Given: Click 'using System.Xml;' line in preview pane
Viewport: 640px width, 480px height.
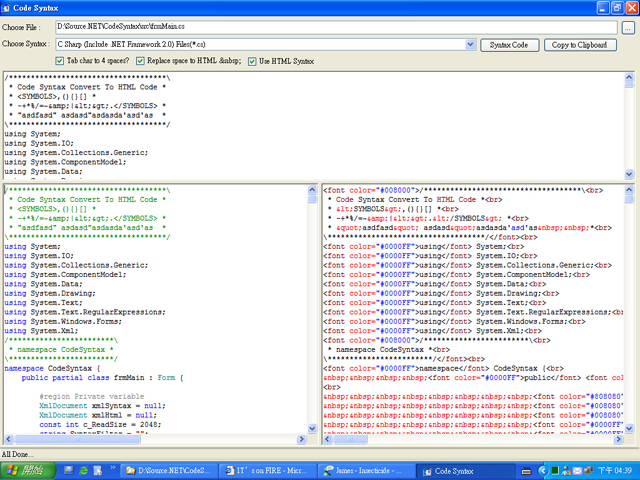Looking at the screenshot, I should tap(41, 331).
